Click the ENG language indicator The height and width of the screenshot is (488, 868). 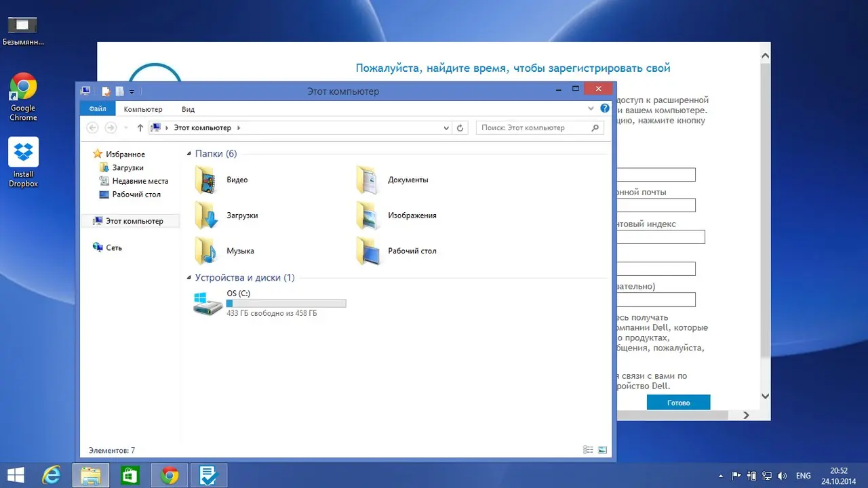click(x=803, y=476)
